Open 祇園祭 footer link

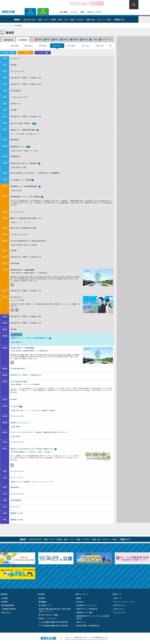(x=79, y=598)
